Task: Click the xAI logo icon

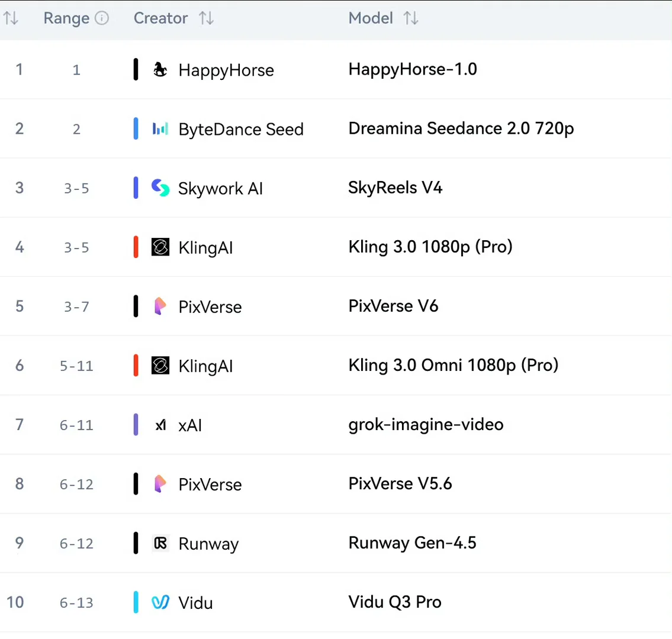Action: 160,425
